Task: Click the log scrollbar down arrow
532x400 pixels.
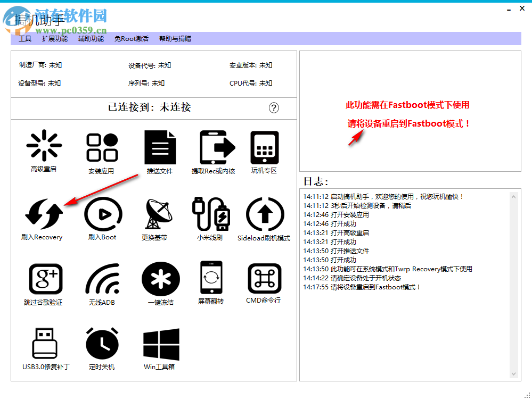Action: [514, 374]
